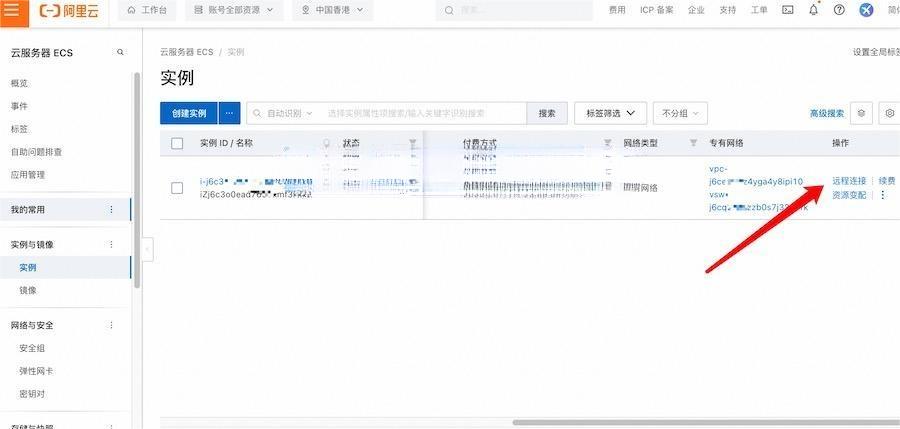This screenshot has width=900, height=429.
Task: Open instance row more actions dots
Action: click(883, 195)
